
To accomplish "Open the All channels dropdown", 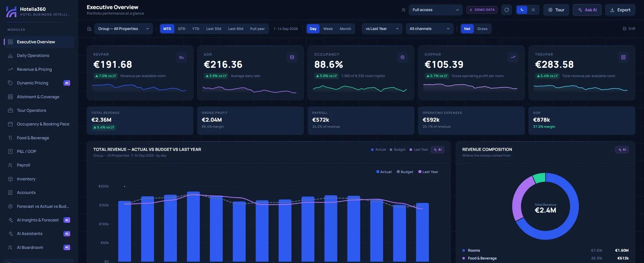I will point(429,29).
